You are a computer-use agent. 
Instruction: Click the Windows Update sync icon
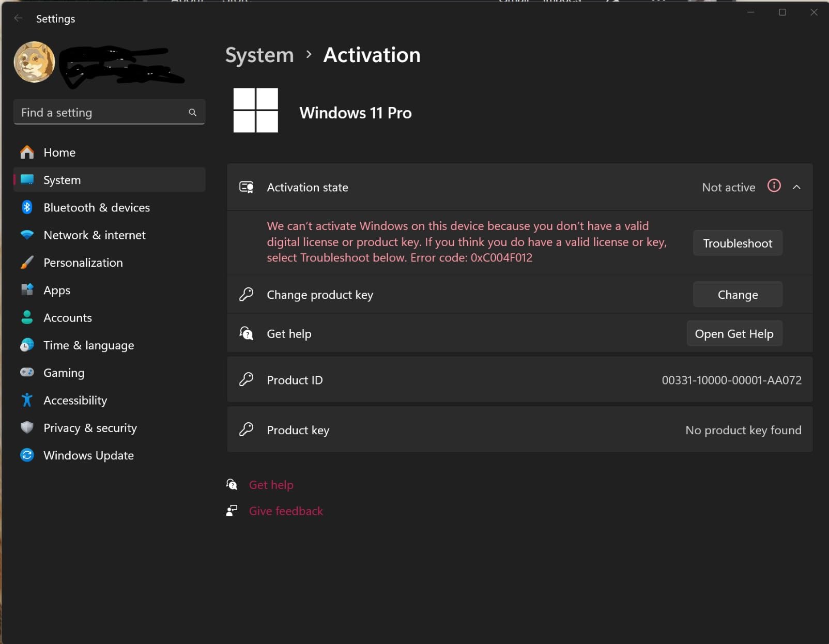click(27, 455)
